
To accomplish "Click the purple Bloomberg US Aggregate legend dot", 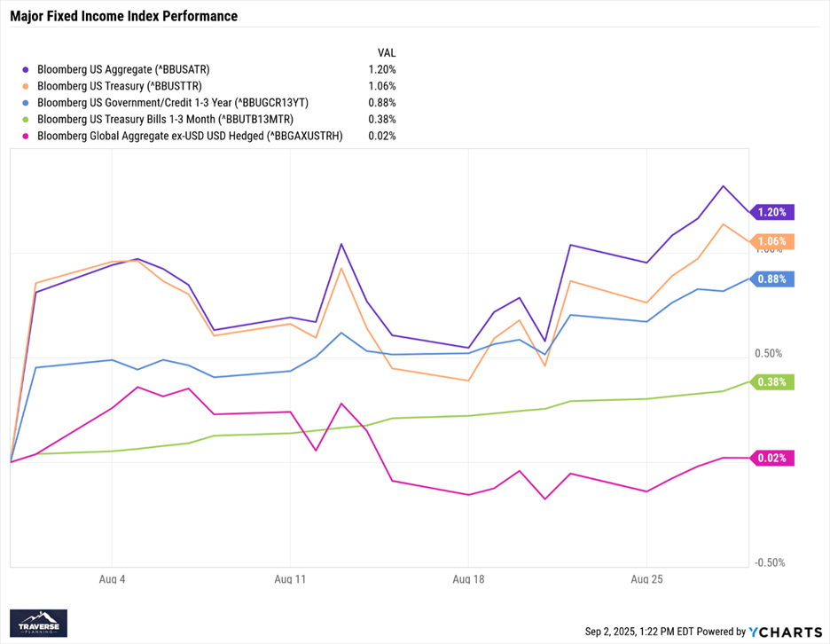I will [26, 69].
